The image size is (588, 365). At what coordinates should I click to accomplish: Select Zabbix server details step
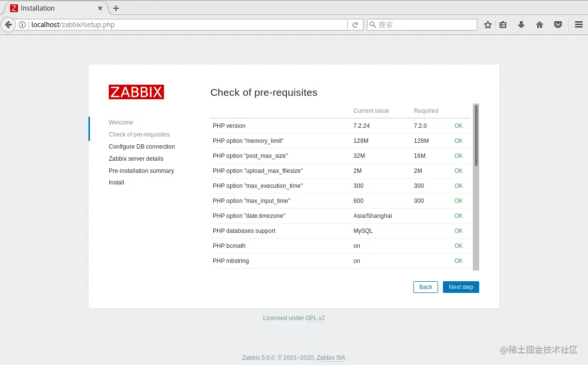[136, 159]
